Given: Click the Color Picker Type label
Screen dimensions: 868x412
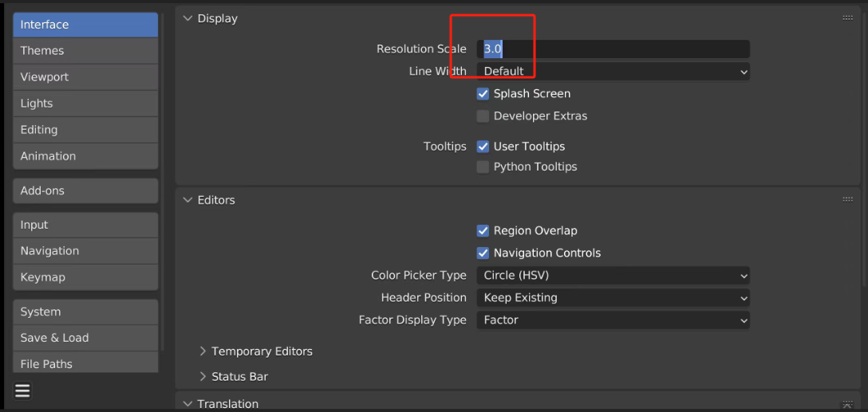Looking at the screenshot, I should 419,276.
